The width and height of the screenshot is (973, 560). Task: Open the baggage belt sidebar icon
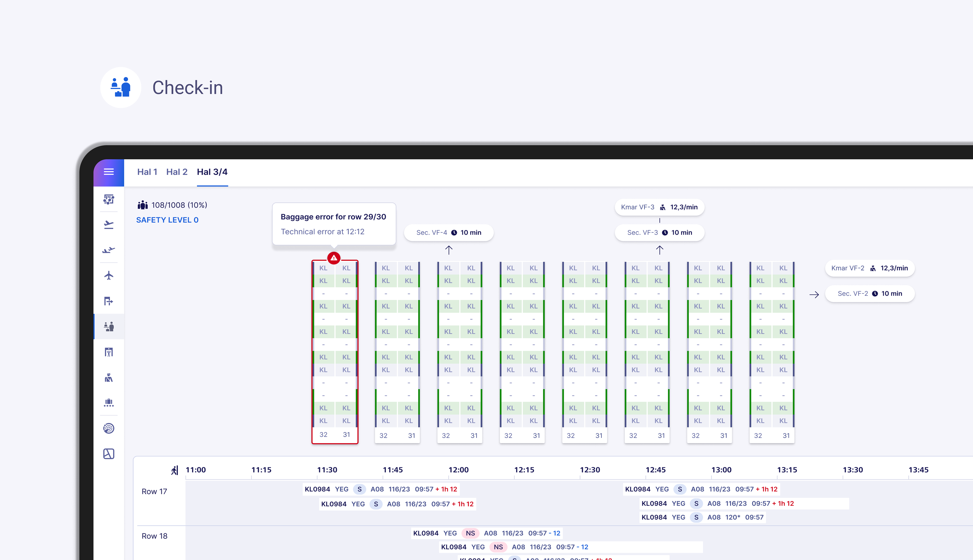click(x=108, y=403)
